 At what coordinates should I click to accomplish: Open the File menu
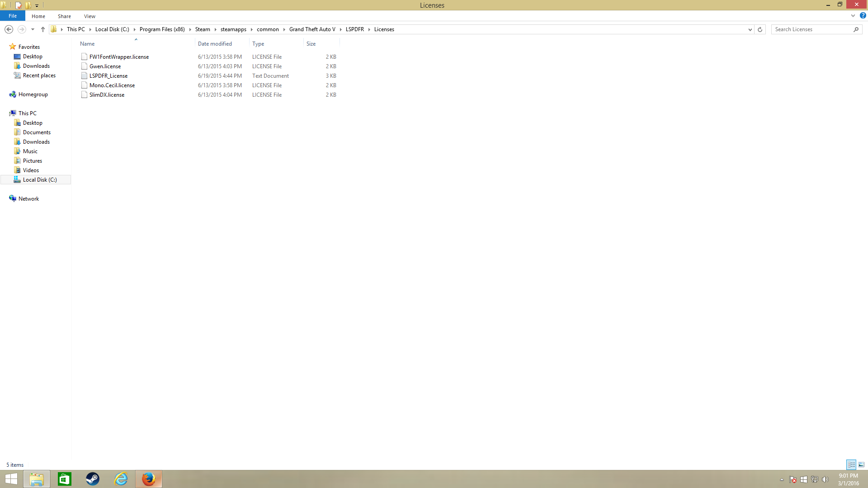pos(13,16)
